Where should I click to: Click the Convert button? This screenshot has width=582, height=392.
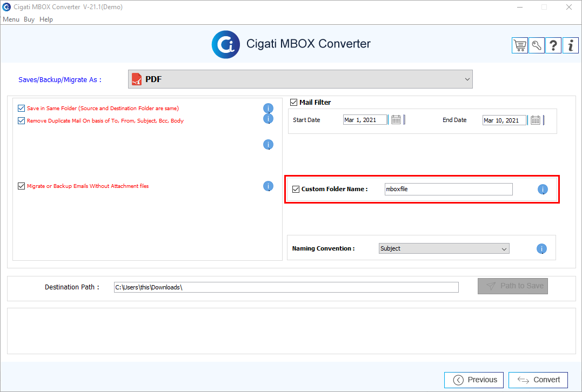point(538,380)
